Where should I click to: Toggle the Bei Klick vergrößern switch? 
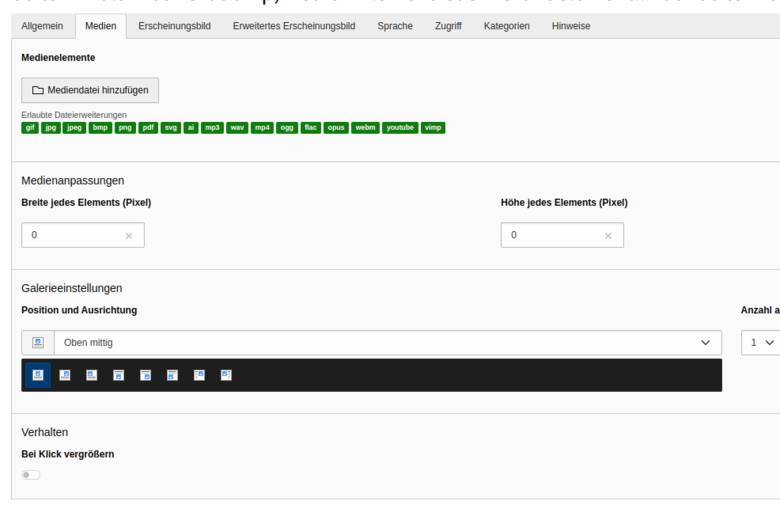(x=31, y=475)
